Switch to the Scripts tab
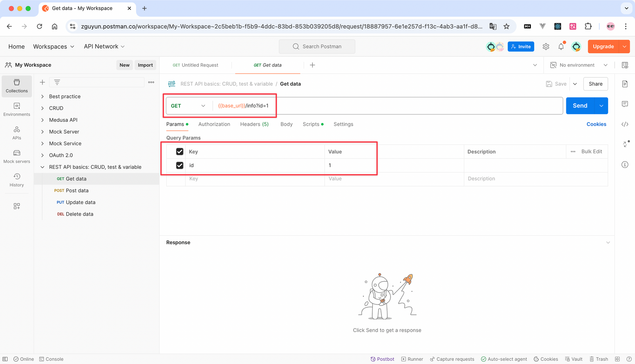This screenshot has width=635, height=364. (311, 124)
